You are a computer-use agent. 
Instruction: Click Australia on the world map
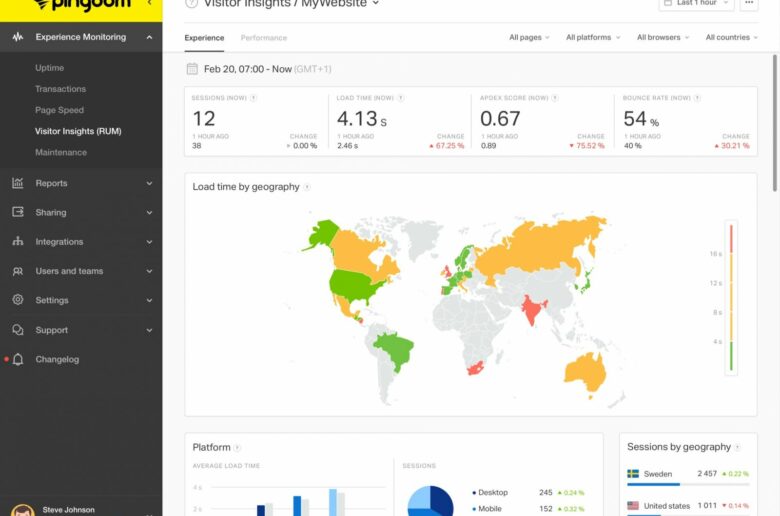585,374
